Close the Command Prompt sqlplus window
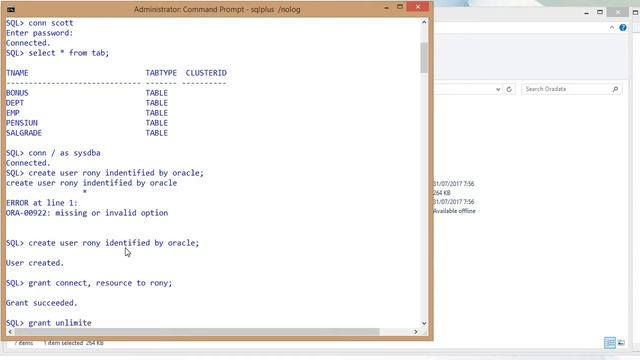This screenshot has width=640, height=360. [x=418, y=7]
